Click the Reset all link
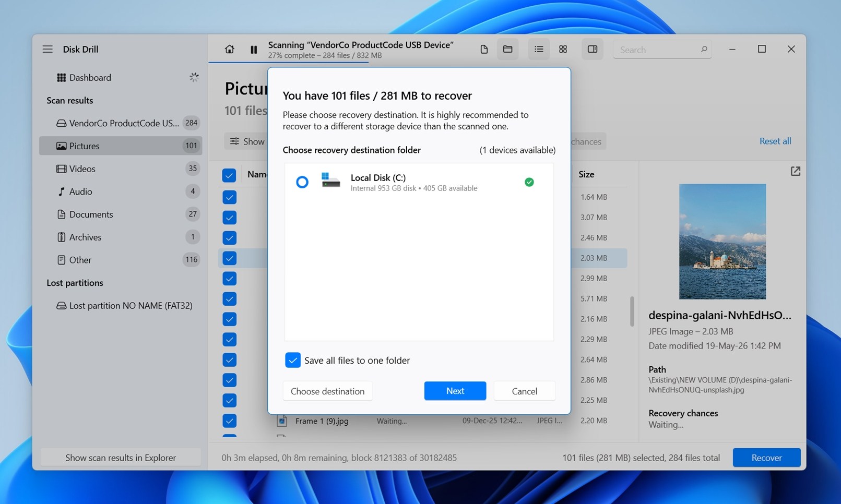This screenshot has height=504, width=841. (775, 141)
